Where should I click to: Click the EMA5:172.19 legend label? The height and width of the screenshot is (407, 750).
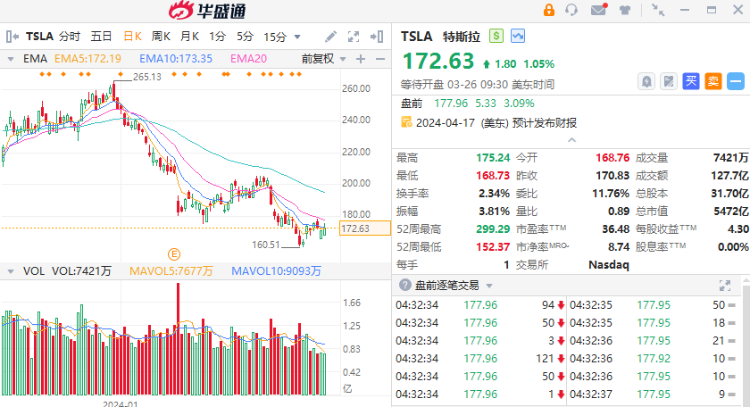(x=88, y=59)
